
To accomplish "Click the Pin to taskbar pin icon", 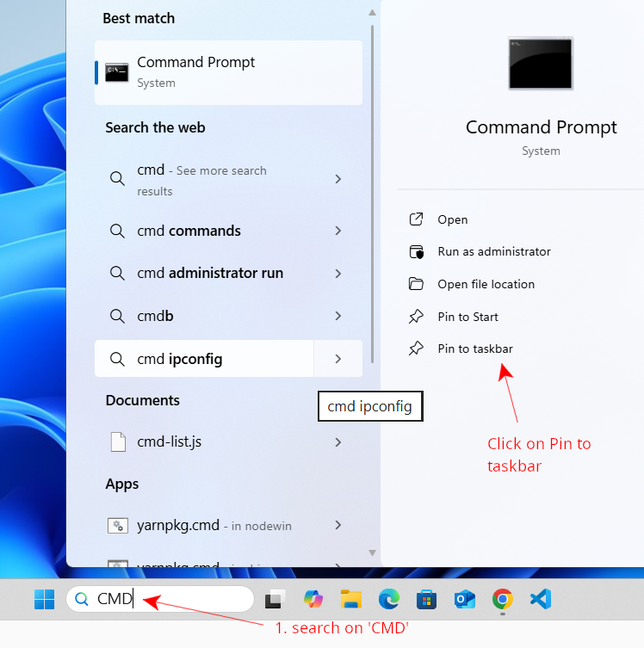I will click(416, 349).
